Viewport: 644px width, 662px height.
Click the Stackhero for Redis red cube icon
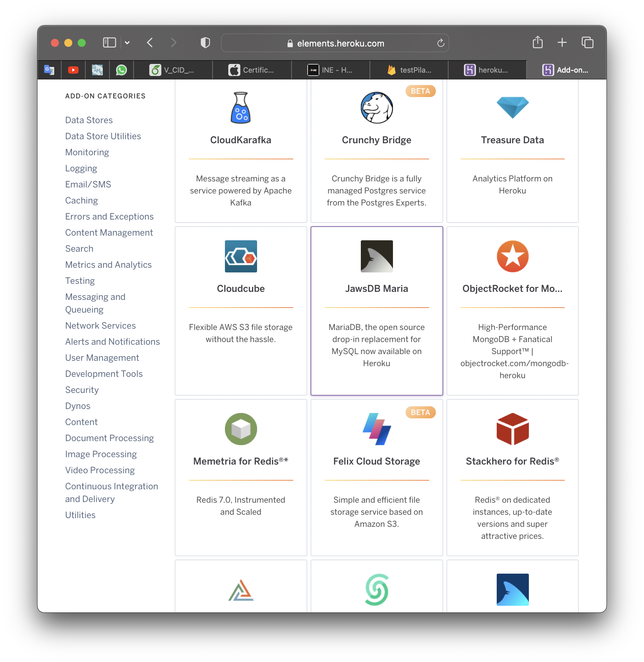coord(512,429)
